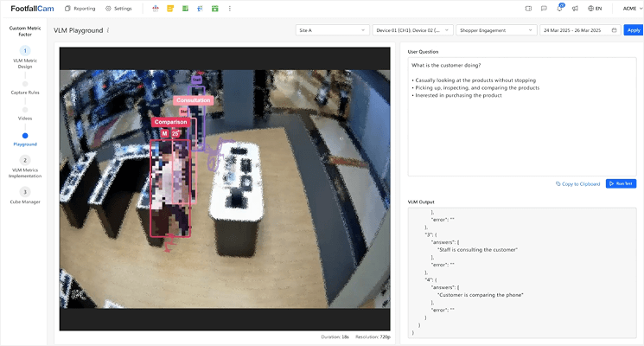Click the 'Resolution: 720p' text
This screenshot has width=644, height=346.
[373, 337]
